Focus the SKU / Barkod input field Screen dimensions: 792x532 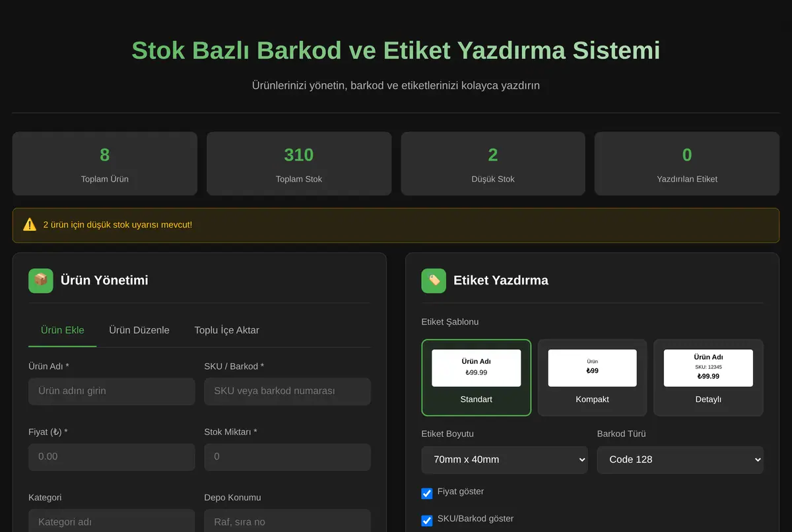coord(288,391)
